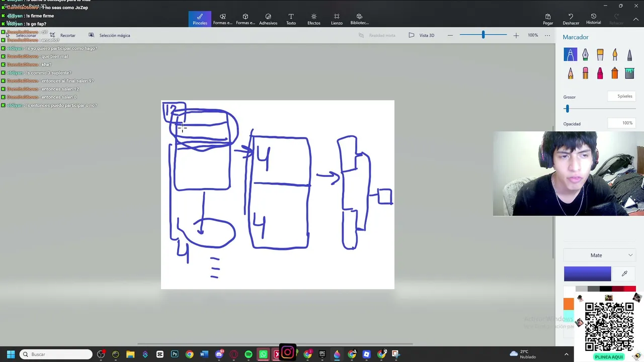This screenshot has width=644, height=362.
Task: Open Photoshop from the taskbar
Action: 175,354
